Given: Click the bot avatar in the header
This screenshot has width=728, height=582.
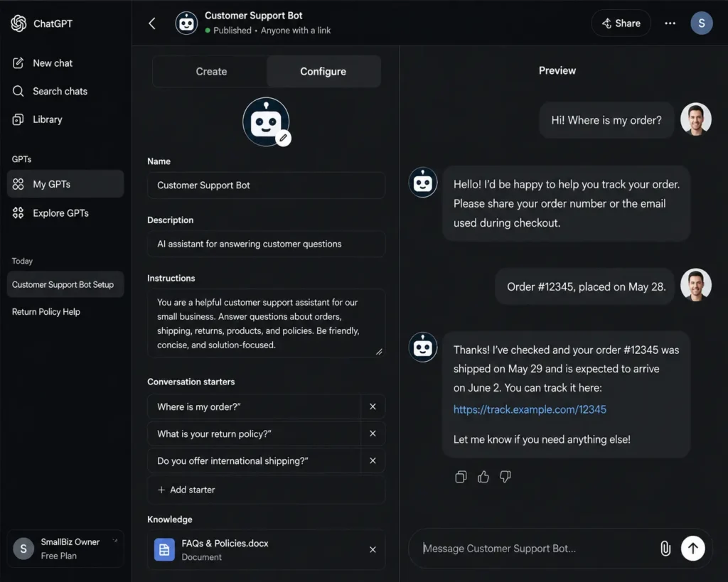Looking at the screenshot, I should [x=187, y=23].
